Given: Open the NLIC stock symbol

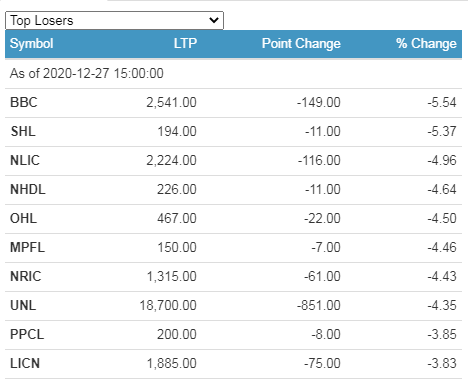Looking at the screenshot, I should click(25, 160).
